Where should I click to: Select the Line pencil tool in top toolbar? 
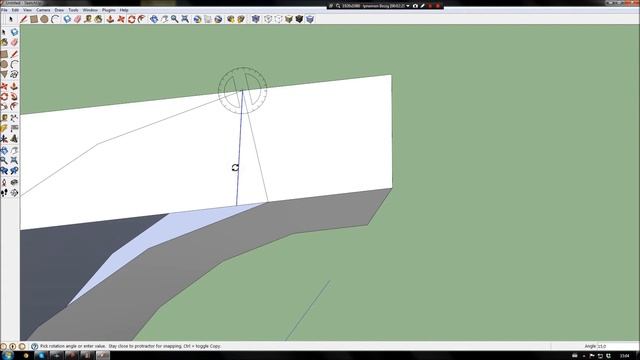point(24,19)
